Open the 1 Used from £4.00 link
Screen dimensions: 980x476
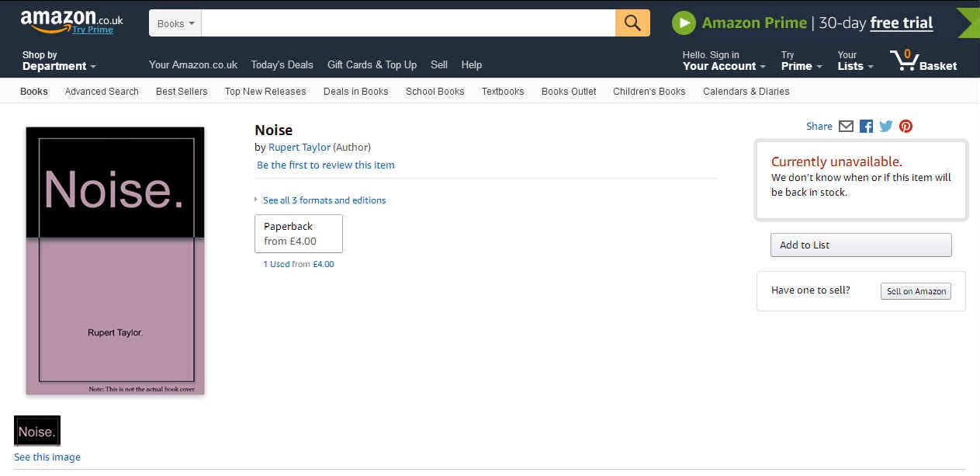click(x=299, y=265)
